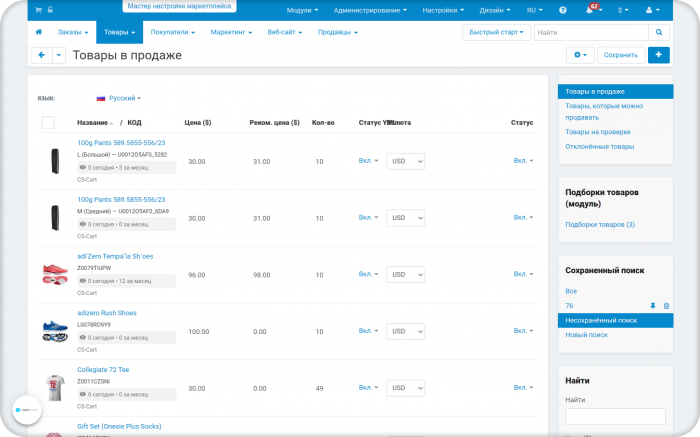Select saved search Все

[571, 291]
